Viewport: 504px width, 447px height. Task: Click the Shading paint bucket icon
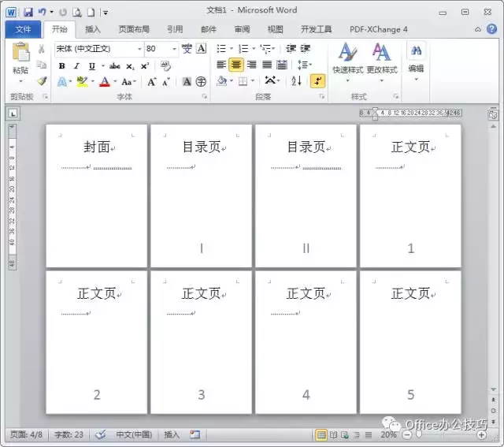point(222,80)
